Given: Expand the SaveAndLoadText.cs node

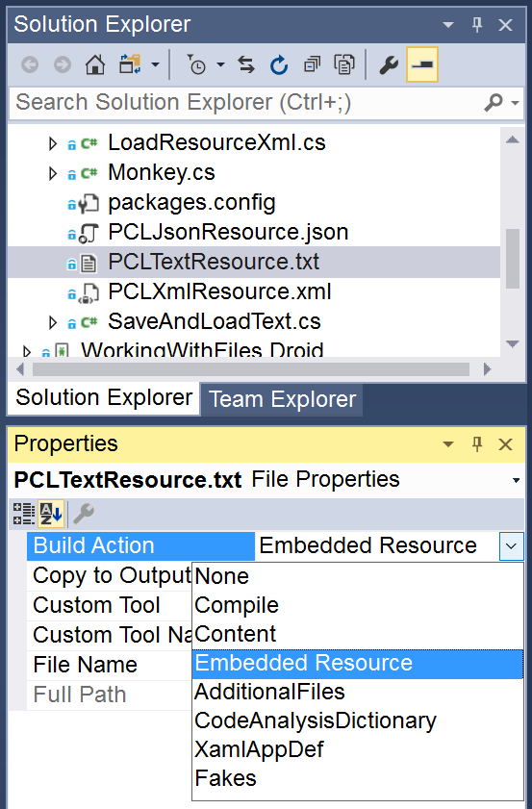Looking at the screenshot, I should point(52,323).
